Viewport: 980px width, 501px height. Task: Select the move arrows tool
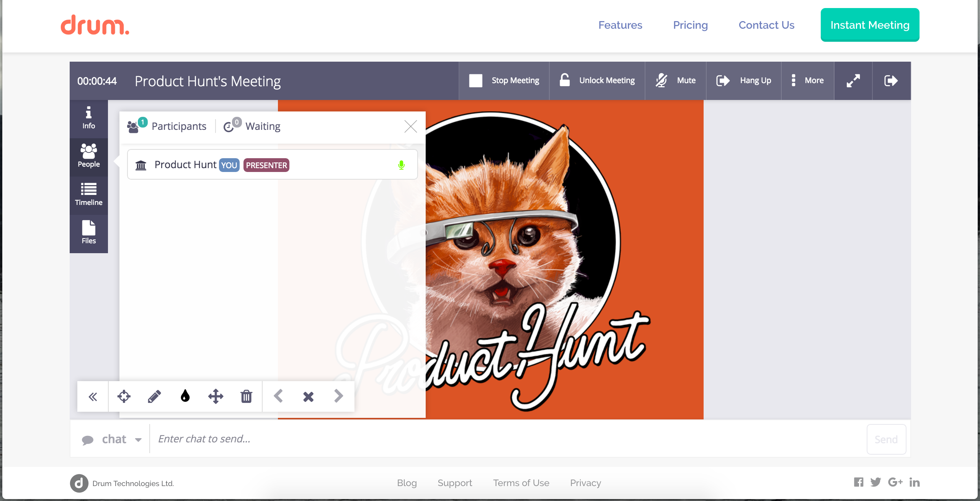[x=216, y=396]
